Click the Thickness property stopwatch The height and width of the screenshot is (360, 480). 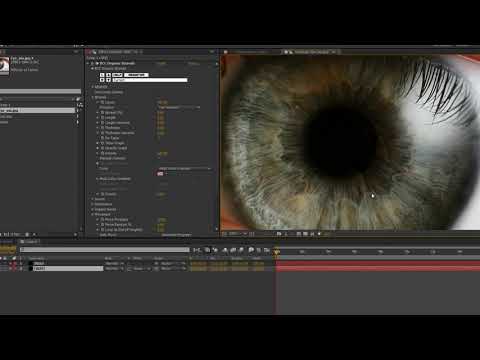[x=103, y=128]
